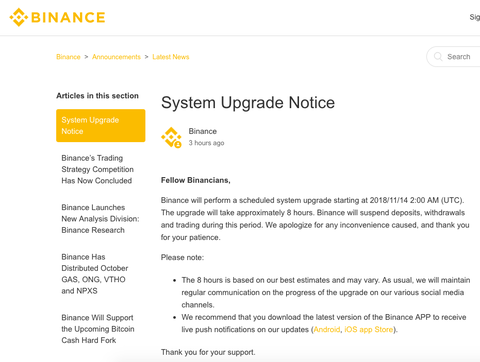This screenshot has width=480, height=362.
Task: Select System Upgrade Notice sidebar article
Action: tap(101, 125)
